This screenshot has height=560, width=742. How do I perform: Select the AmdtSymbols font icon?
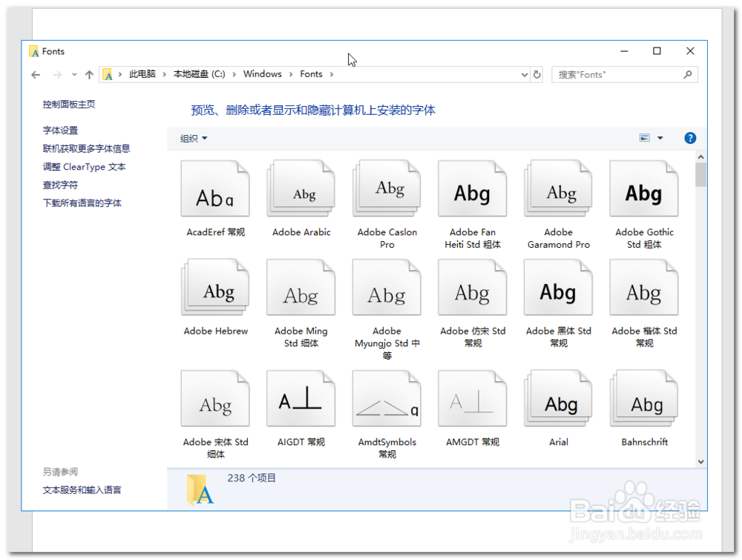387,398
